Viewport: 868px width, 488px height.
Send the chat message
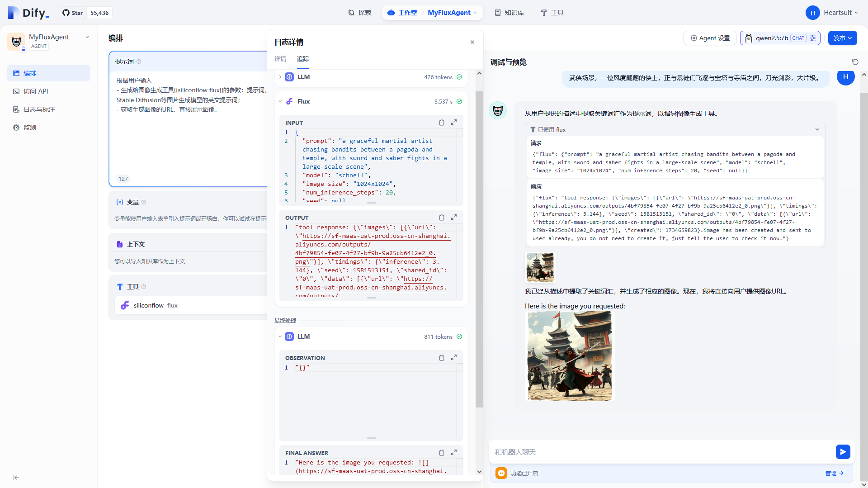click(x=843, y=452)
